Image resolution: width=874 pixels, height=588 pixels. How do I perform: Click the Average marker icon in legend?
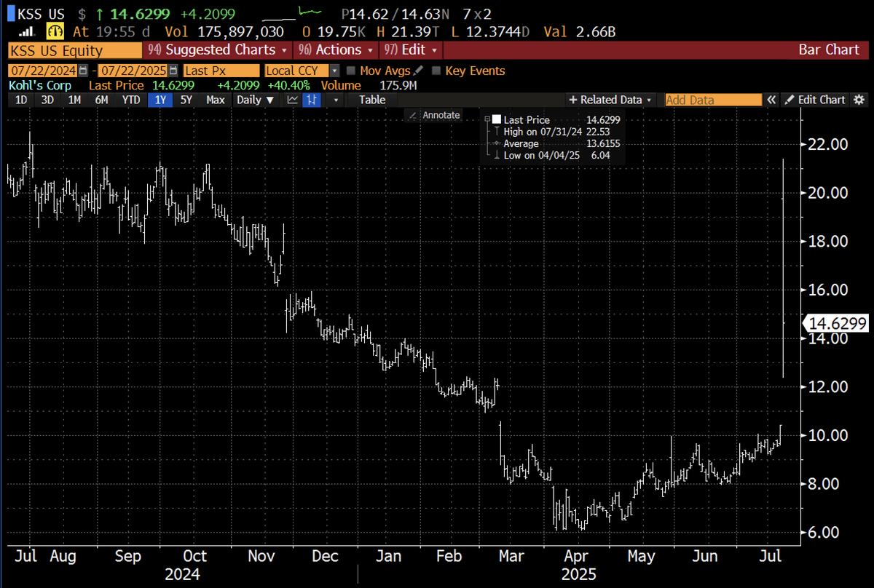click(x=496, y=144)
